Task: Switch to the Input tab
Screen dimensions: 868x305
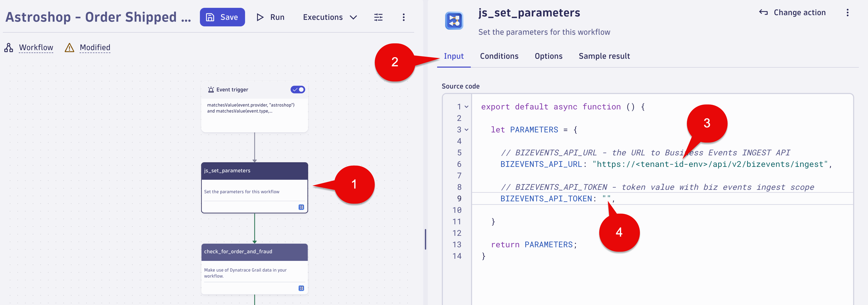Action: tap(454, 56)
